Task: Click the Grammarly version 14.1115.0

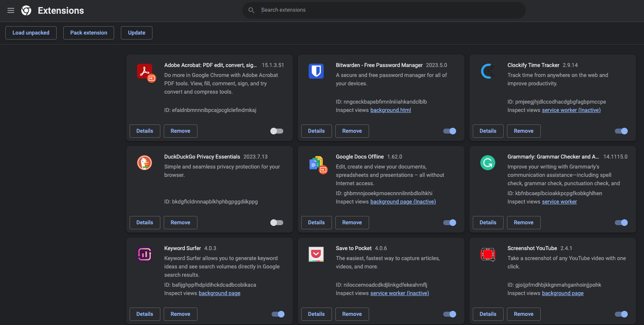Action: coord(615,157)
